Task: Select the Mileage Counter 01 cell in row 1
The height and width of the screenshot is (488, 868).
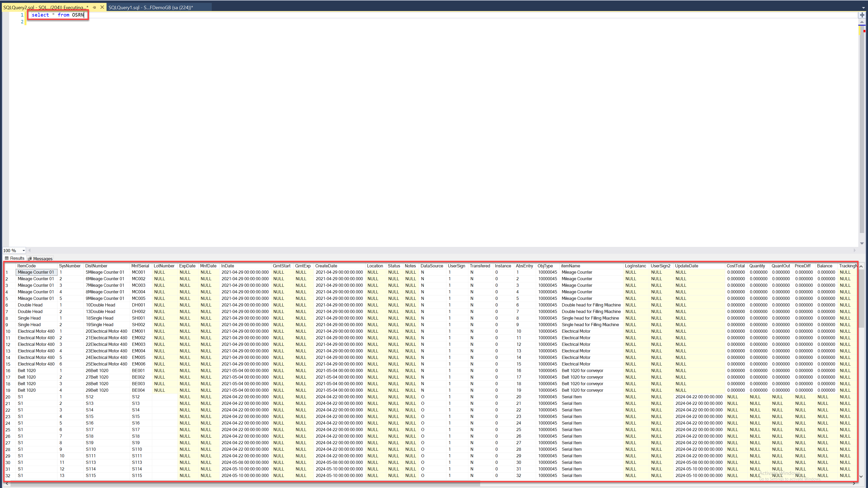Action: point(36,272)
